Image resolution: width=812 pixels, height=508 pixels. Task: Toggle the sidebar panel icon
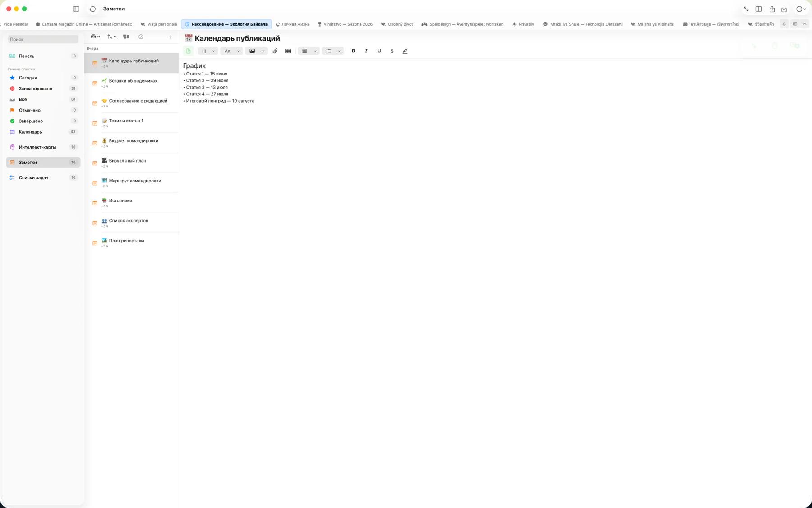tap(76, 9)
